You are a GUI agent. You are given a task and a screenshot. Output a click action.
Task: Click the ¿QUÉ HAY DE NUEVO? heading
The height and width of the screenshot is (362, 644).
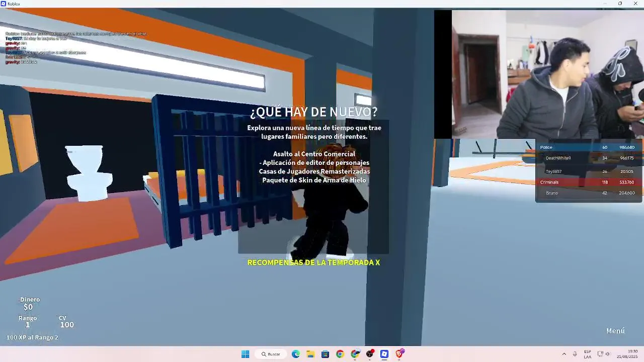(x=313, y=112)
